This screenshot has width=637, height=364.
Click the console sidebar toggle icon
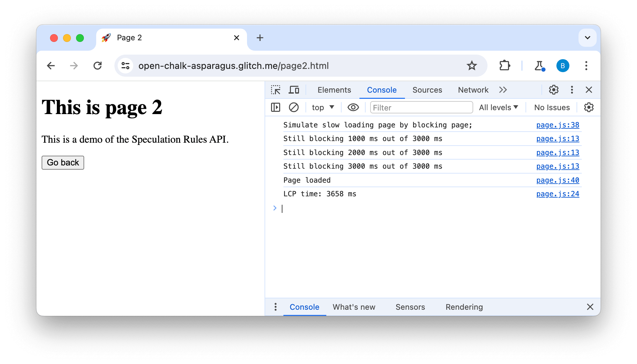(x=276, y=107)
